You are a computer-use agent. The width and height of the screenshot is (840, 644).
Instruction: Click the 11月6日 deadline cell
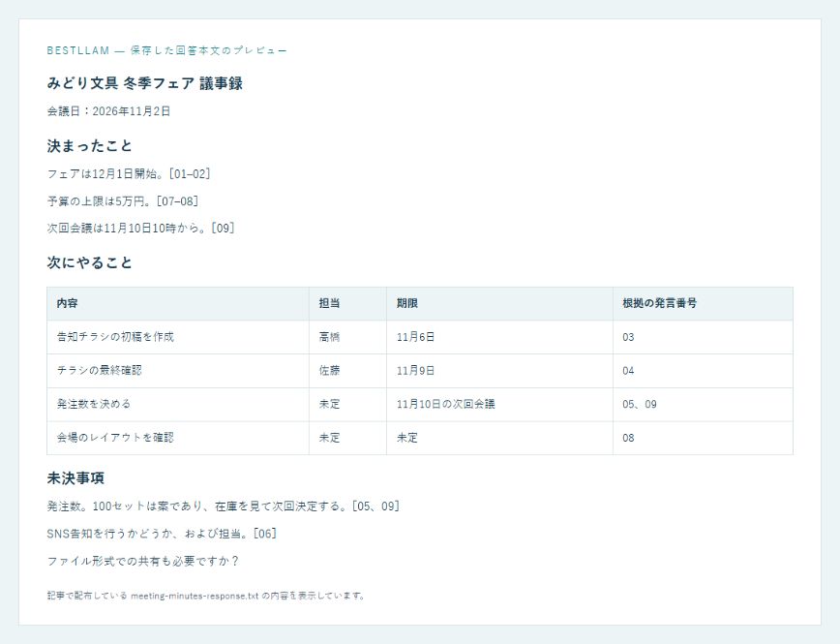pos(499,337)
